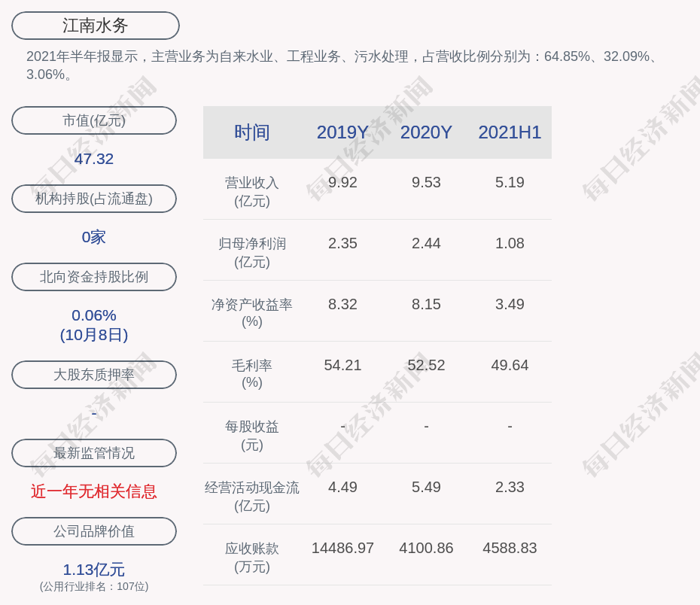The width and height of the screenshot is (700, 605).
Task: Click the 时间 table header
Action: point(252,132)
